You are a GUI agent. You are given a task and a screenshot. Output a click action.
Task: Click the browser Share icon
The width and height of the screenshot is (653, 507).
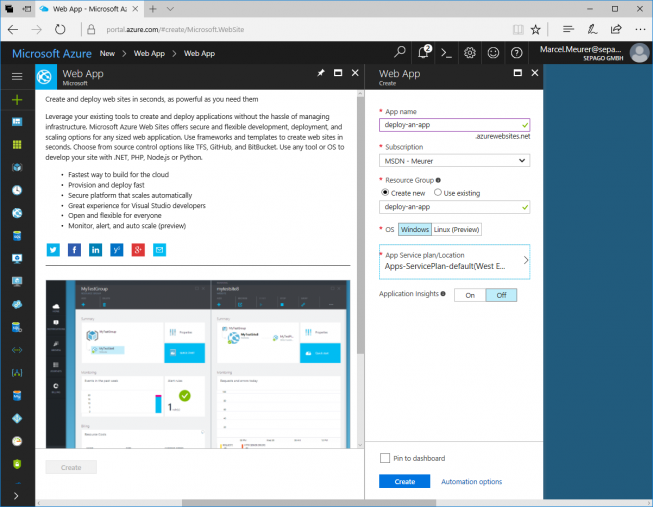pyautogui.click(x=616, y=29)
